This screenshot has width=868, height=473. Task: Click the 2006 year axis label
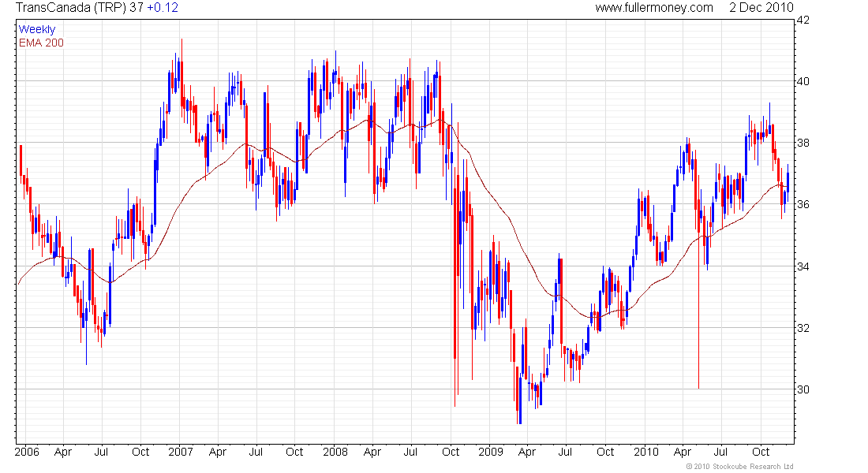pos(27,452)
